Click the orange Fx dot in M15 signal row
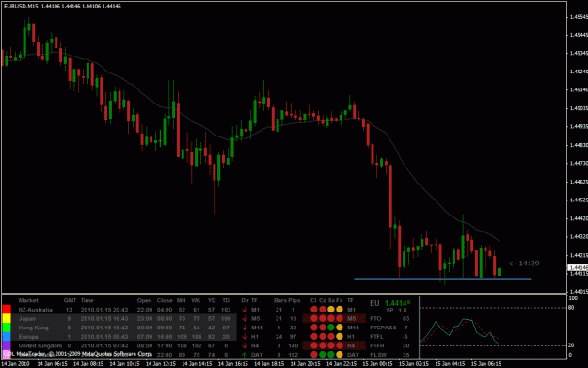 (x=340, y=328)
